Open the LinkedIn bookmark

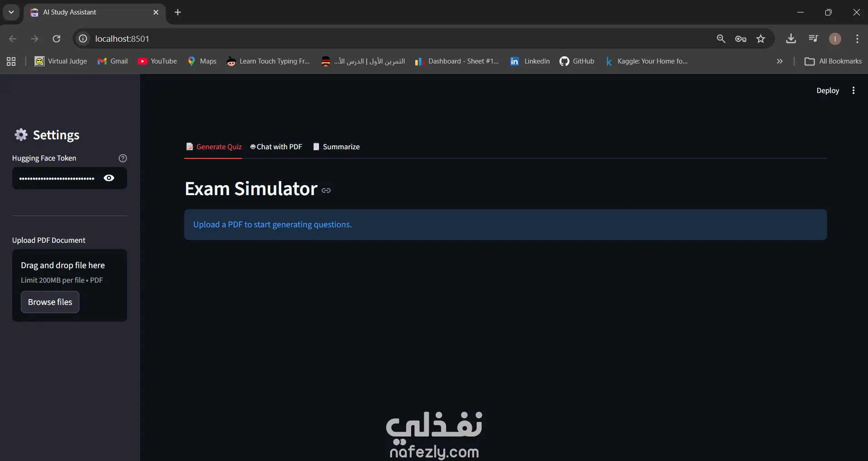click(530, 61)
